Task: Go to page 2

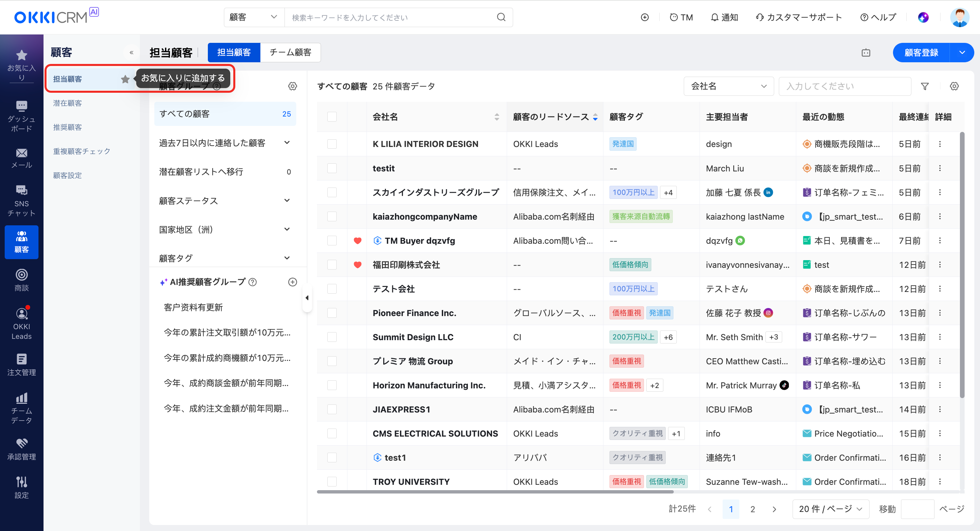Action: click(752, 509)
